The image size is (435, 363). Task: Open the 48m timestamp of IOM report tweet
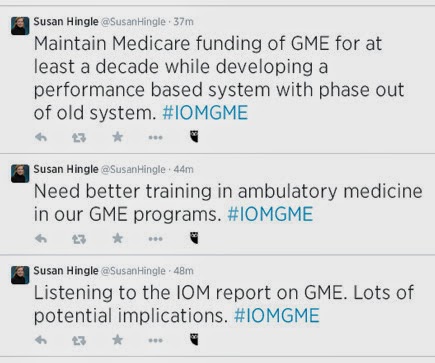[x=183, y=271]
